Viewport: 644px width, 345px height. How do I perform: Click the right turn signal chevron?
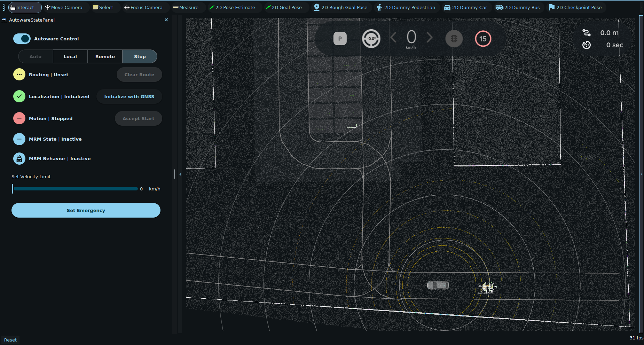(x=430, y=37)
